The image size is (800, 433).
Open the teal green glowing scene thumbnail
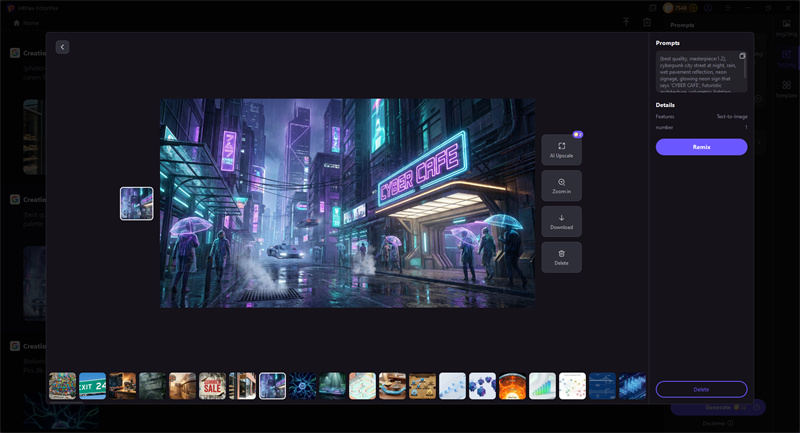pyautogui.click(x=333, y=386)
